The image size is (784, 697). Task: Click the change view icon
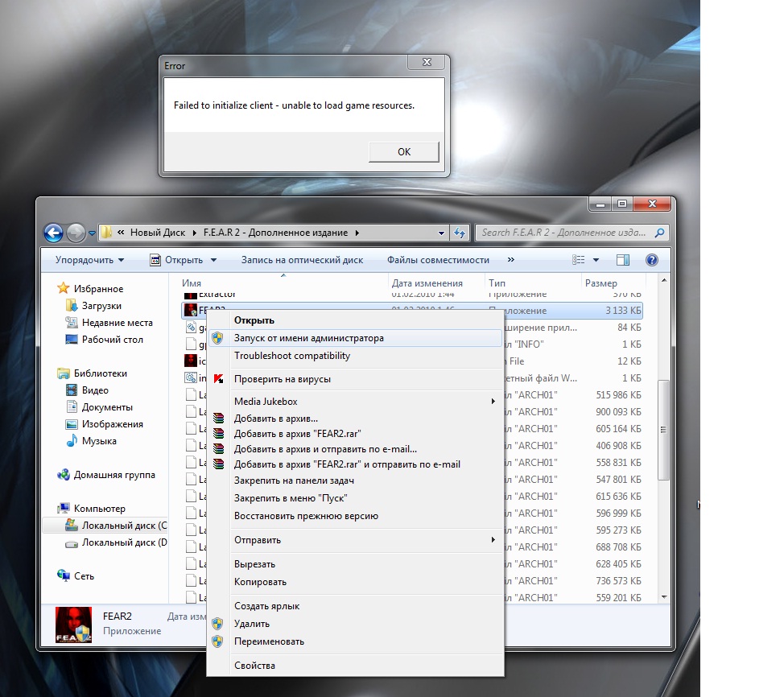click(579, 259)
